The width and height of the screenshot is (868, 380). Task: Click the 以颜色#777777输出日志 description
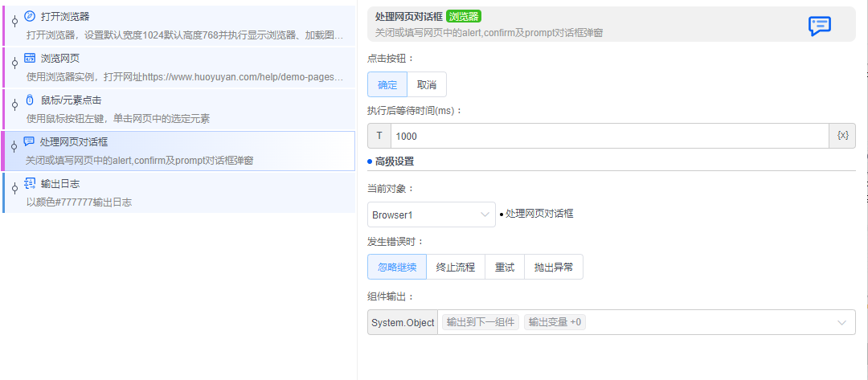(79, 202)
